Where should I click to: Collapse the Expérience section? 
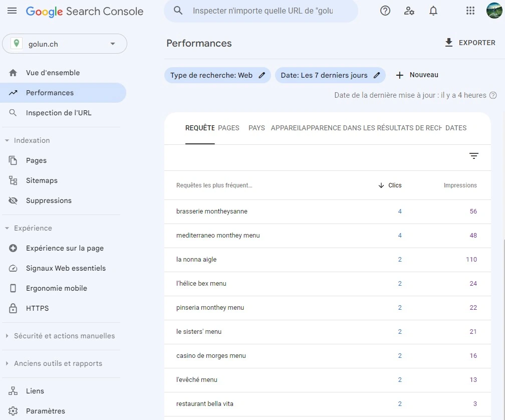(7, 228)
